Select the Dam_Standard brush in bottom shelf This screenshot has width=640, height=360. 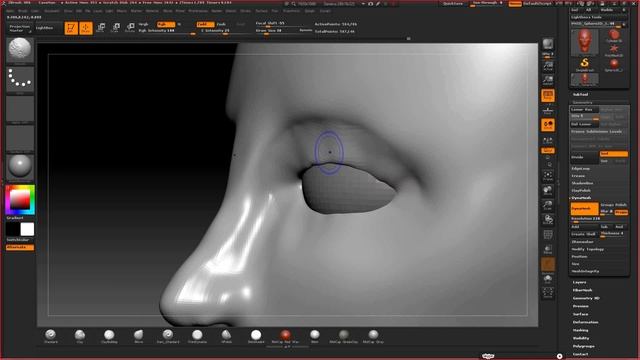coord(168,336)
